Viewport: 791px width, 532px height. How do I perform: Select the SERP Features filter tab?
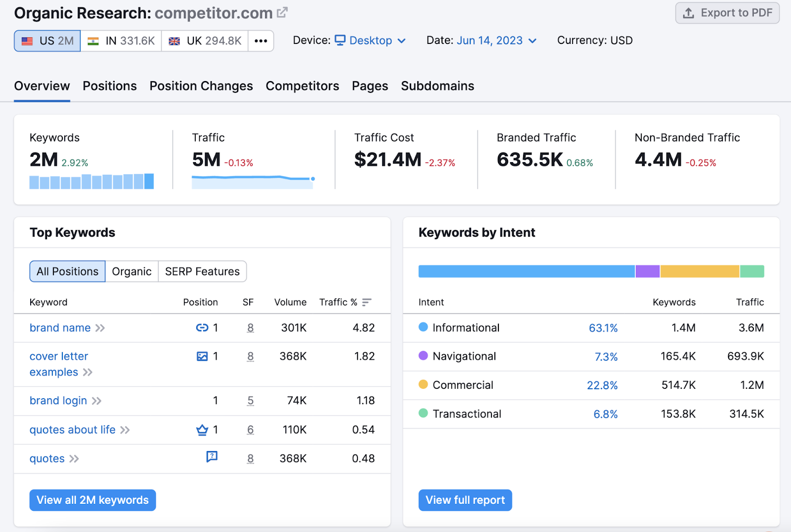pos(202,271)
